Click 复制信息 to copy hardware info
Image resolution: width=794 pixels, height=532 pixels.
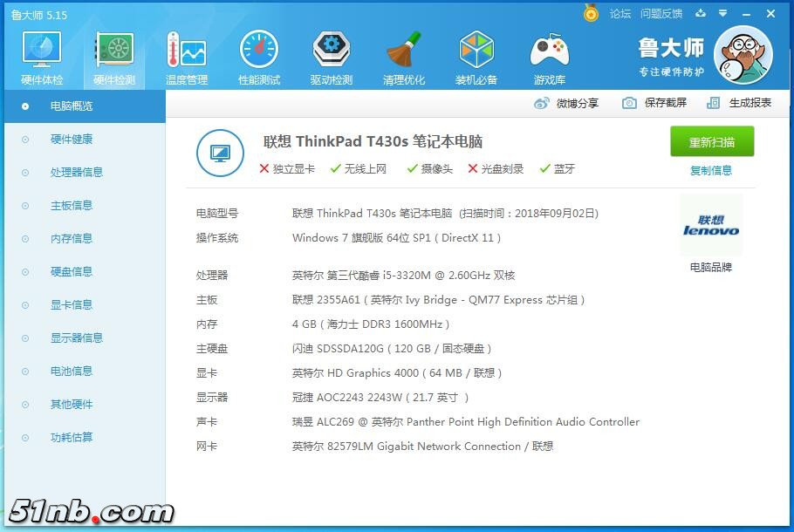click(x=712, y=170)
